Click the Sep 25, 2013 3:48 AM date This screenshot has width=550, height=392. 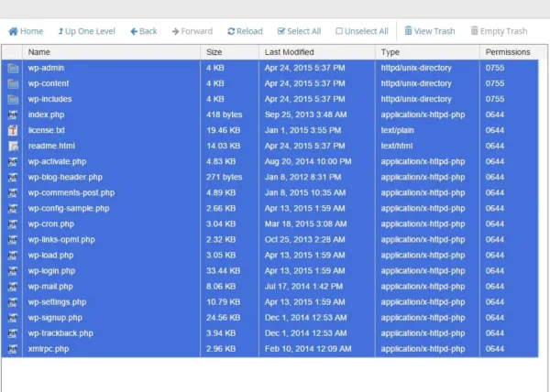(x=305, y=114)
